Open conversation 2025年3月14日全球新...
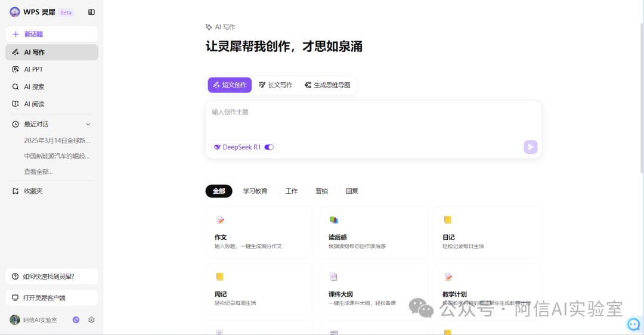The width and height of the screenshot is (644, 335). (x=57, y=141)
